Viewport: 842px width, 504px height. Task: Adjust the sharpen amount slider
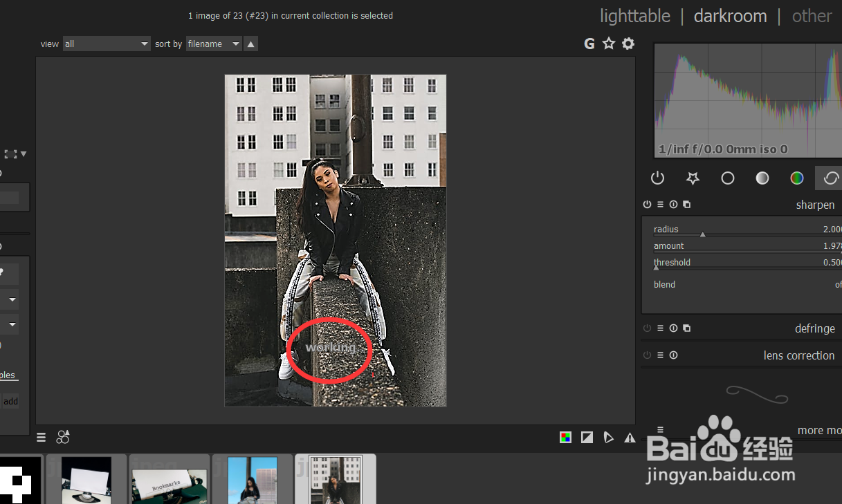pos(747,247)
